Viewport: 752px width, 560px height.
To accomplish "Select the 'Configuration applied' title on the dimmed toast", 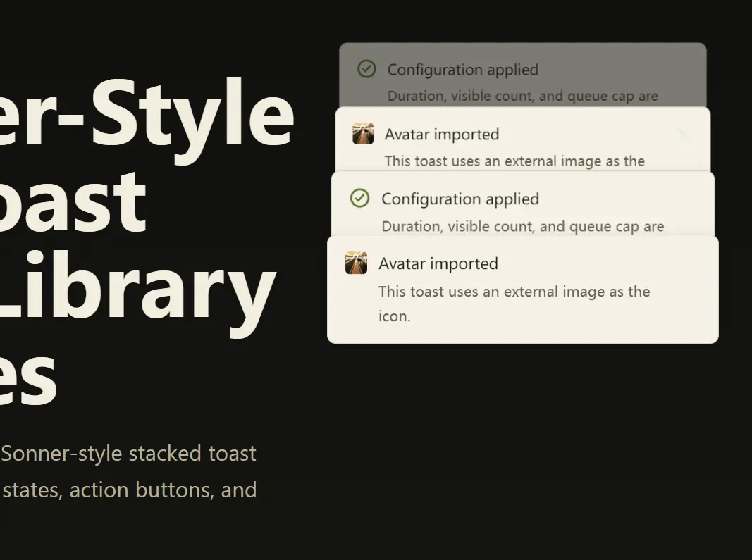I will point(463,70).
